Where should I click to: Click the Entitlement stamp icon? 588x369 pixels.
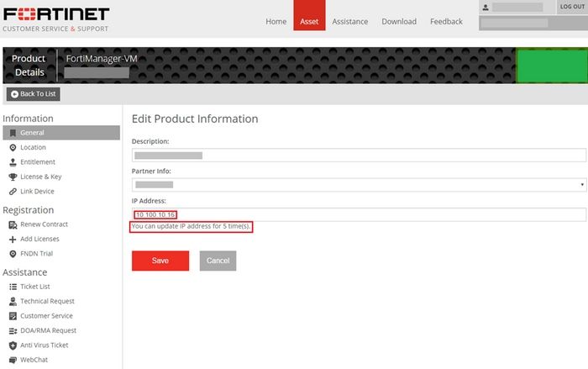tap(13, 162)
